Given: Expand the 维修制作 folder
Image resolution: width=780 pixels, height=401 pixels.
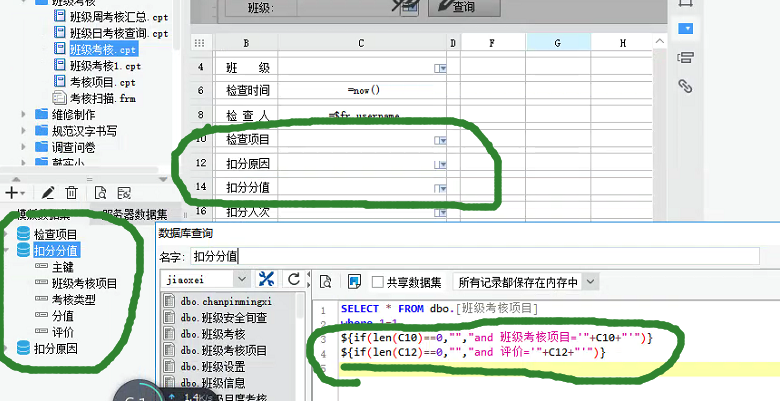Looking at the screenshot, I should tap(23, 114).
